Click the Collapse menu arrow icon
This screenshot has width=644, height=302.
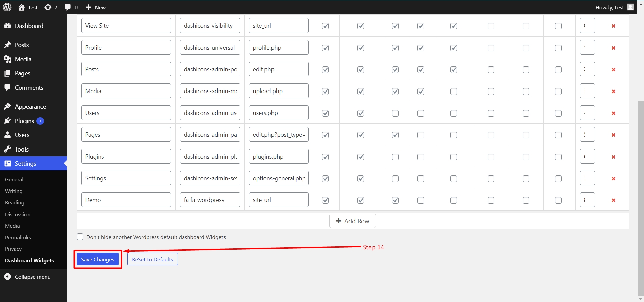(x=7, y=277)
